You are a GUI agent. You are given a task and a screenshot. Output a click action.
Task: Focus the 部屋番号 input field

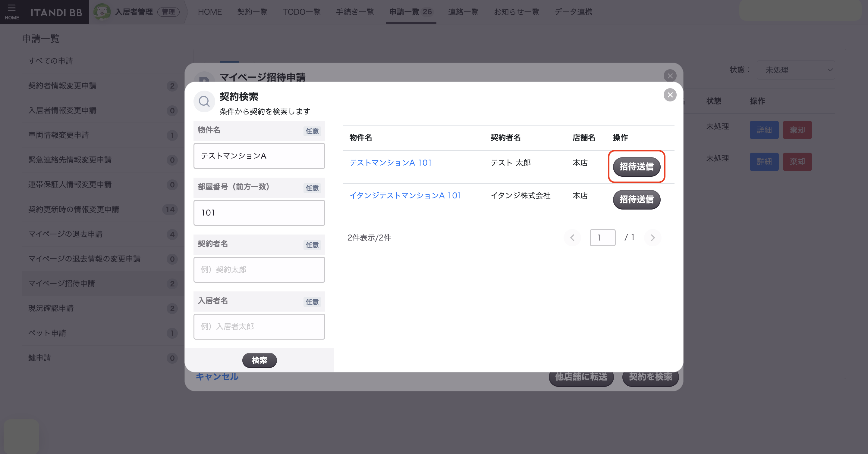point(259,213)
